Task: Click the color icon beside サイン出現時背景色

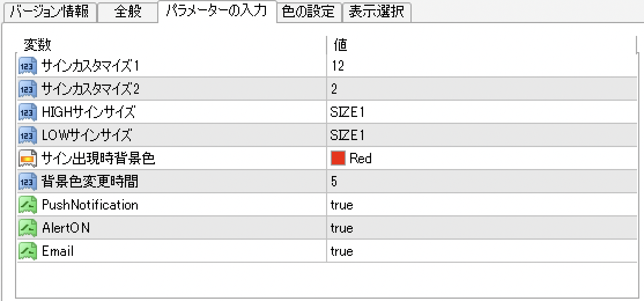Action: (x=27, y=159)
